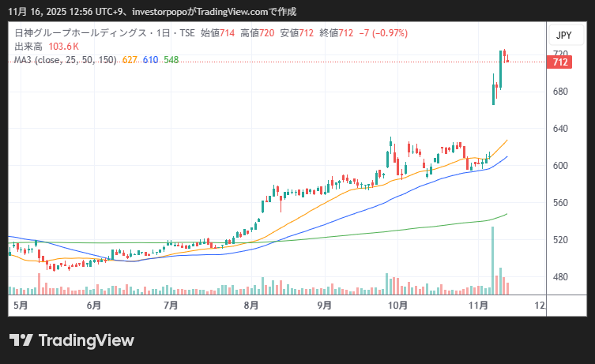The width and height of the screenshot is (595, 364).
Task: Click the red 712 current price label
Action: [561, 62]
